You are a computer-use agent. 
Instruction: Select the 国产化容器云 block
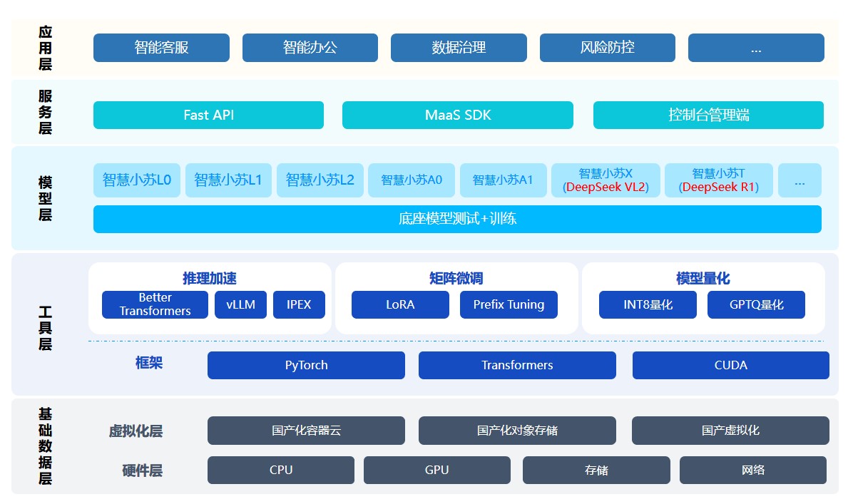pyautogui.click(x=306, y=431)
